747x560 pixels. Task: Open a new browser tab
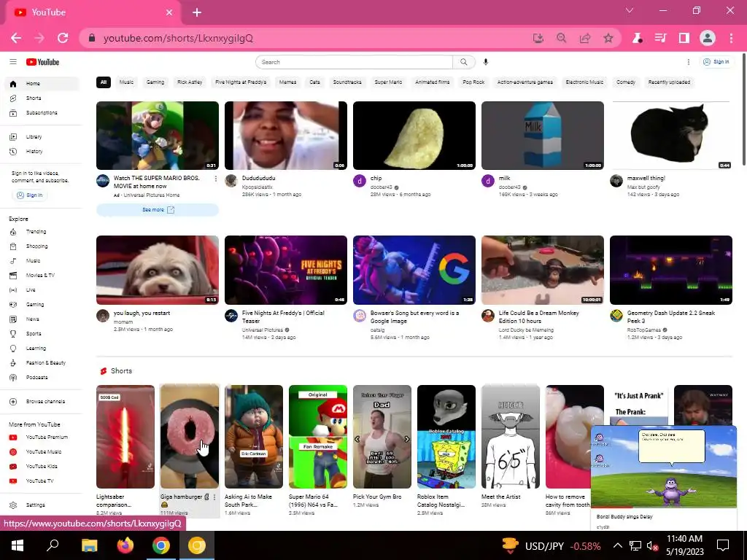tap(197, 12)
